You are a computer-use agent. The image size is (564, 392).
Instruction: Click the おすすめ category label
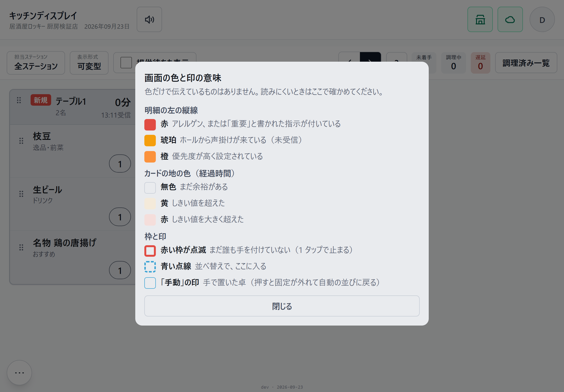44,254
